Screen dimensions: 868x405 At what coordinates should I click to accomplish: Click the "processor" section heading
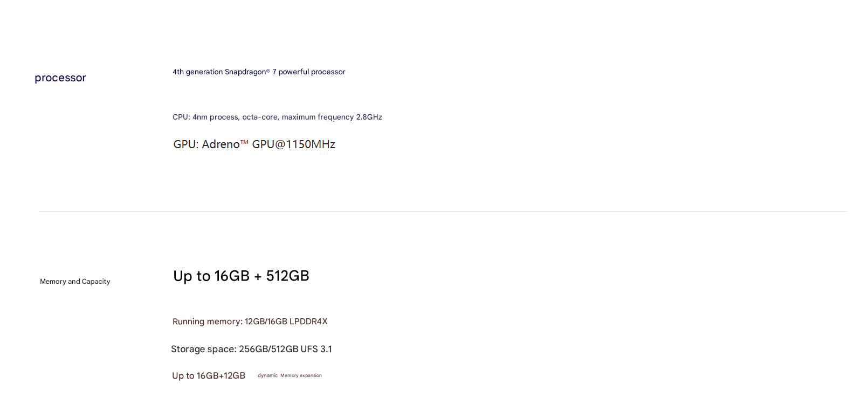60,78
